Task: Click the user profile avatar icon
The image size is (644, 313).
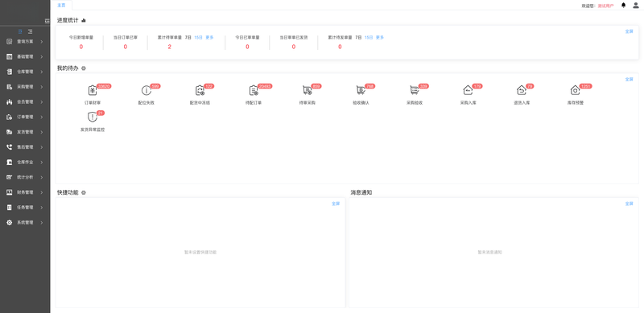Action: pyautogui.click(x=636, y=6)
